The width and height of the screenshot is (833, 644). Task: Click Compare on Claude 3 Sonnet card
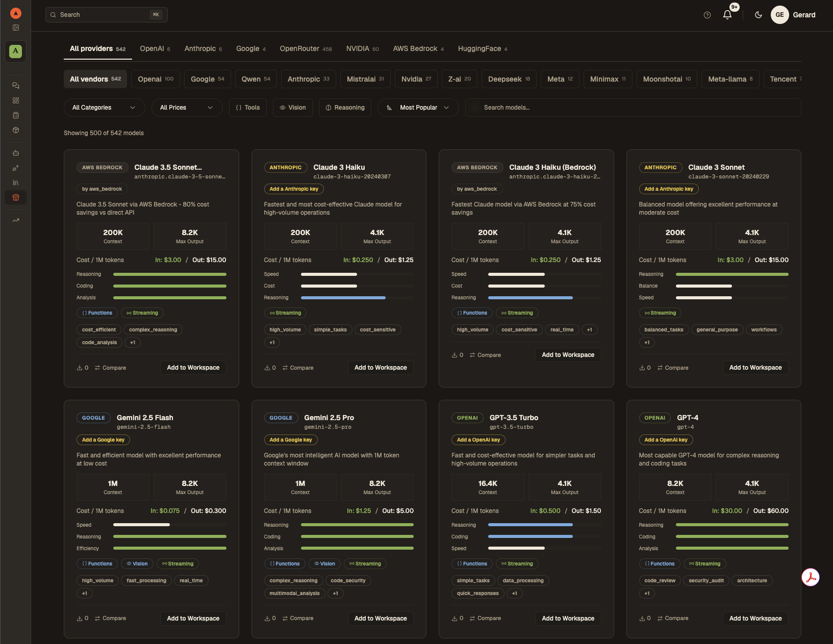click(673, 368)
